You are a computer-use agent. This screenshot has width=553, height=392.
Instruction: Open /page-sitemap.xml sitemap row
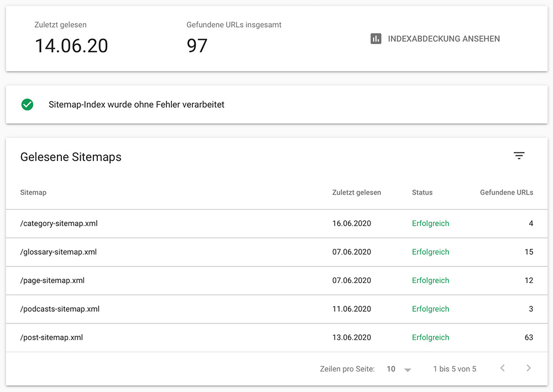(53, 280)
